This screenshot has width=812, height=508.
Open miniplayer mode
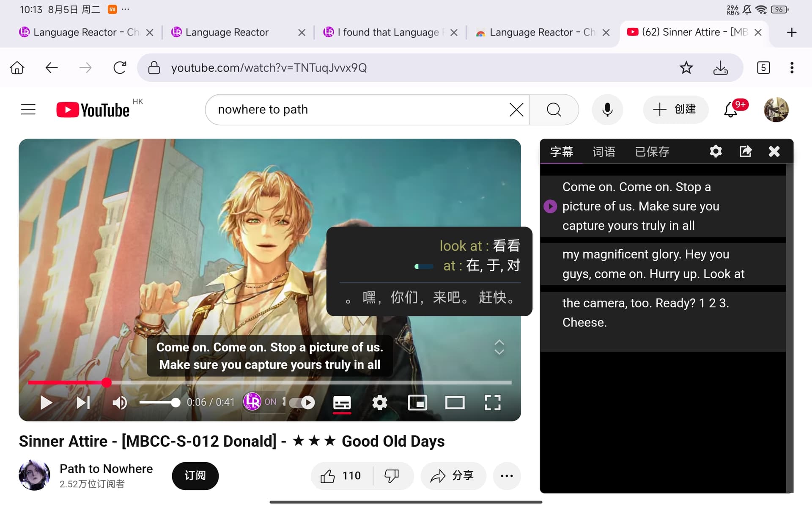(x=417, y=402)
